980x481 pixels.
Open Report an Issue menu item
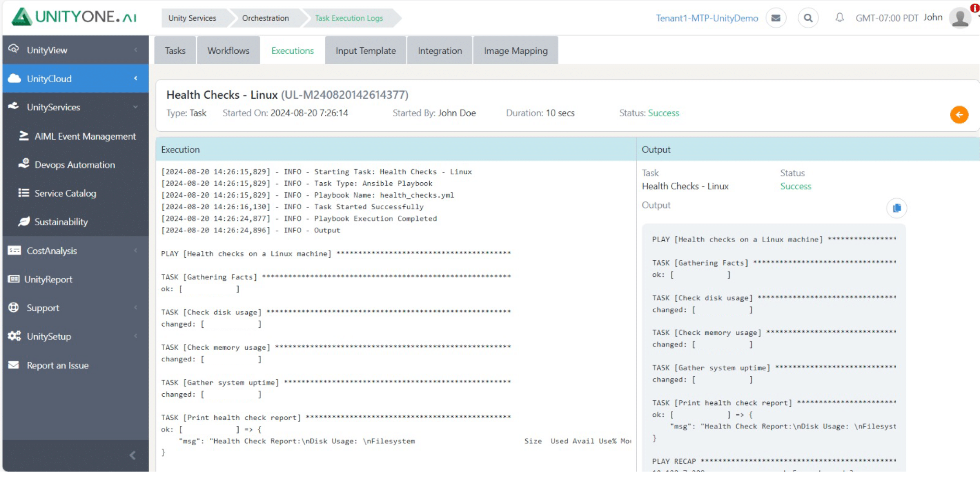click(76, 365)
